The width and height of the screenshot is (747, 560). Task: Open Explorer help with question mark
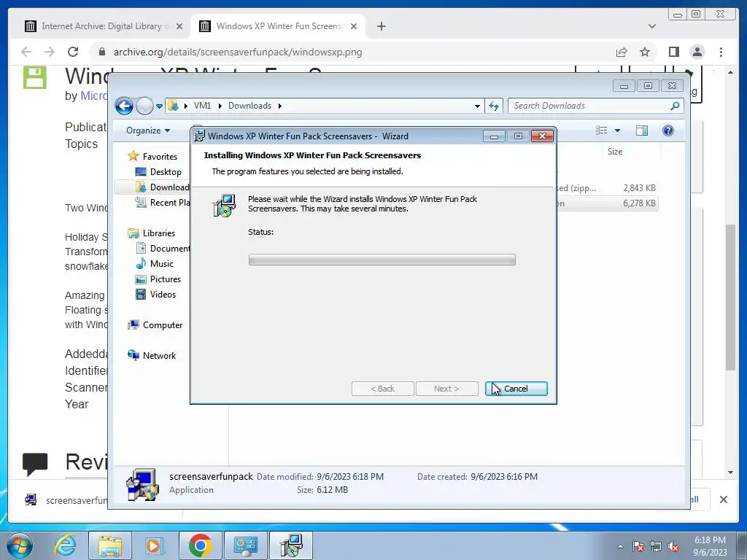pyautogui.click(x=668, y=131)
